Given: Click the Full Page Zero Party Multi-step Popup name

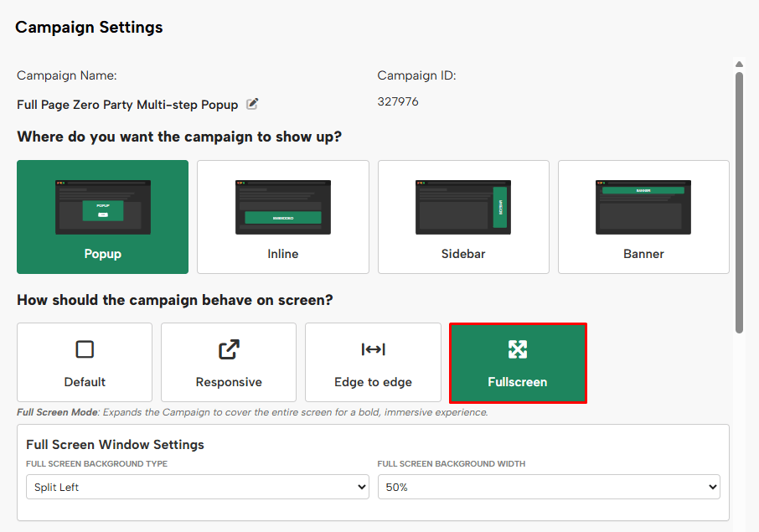Looking at the screenshot, I should click(x=127, y=105).
